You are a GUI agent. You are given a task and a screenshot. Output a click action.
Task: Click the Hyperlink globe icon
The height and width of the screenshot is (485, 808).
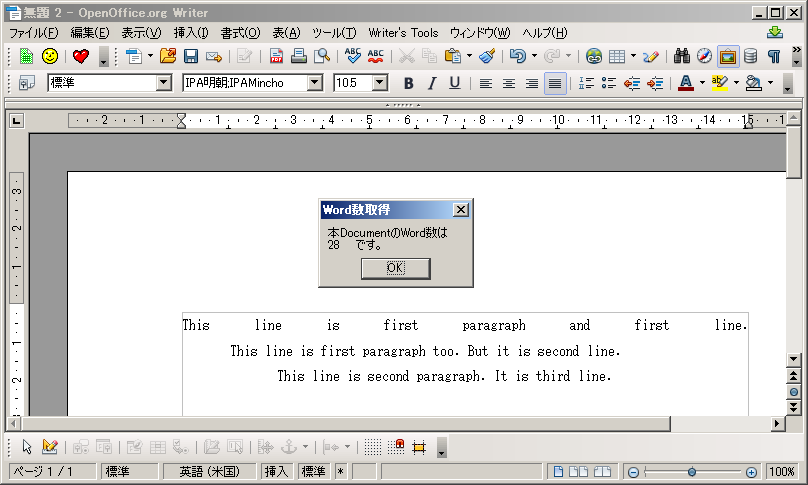594,56
